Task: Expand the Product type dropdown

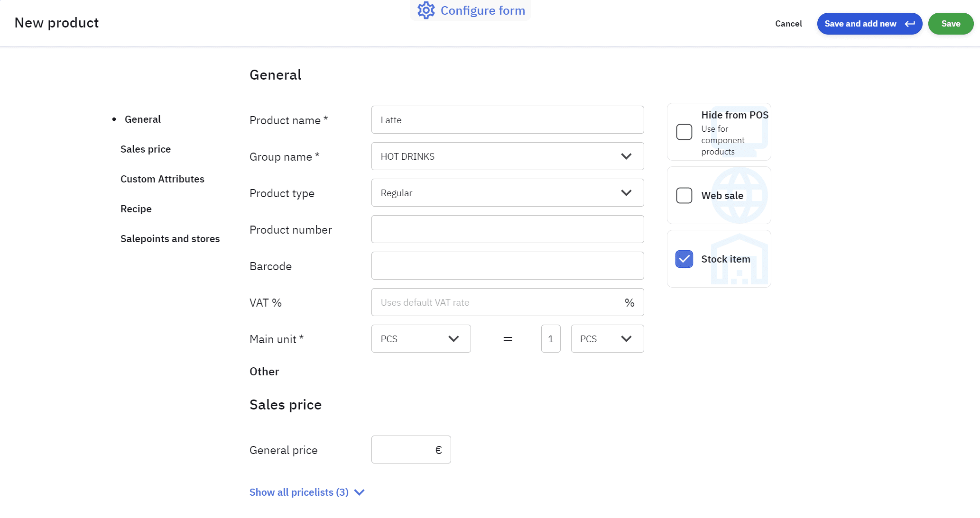Action: pos(507,193)
